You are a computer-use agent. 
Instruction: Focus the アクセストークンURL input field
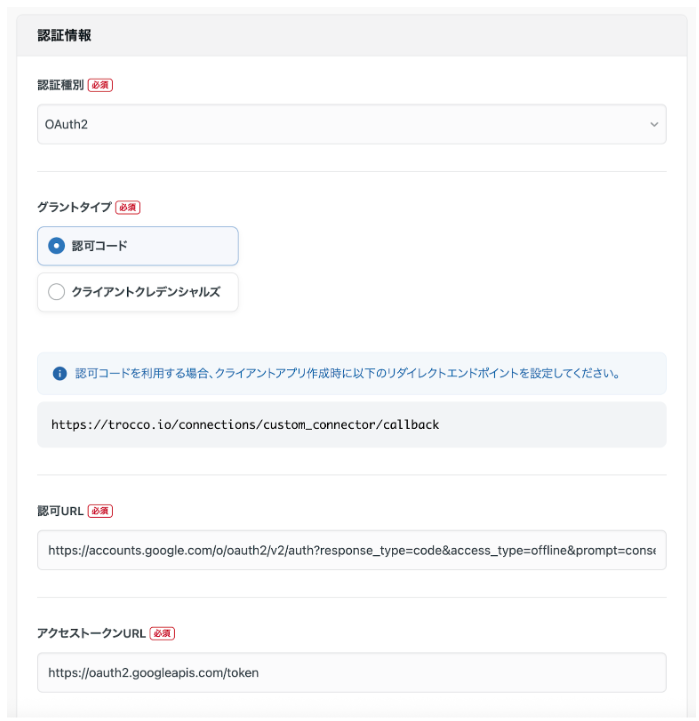pos(350,673)
